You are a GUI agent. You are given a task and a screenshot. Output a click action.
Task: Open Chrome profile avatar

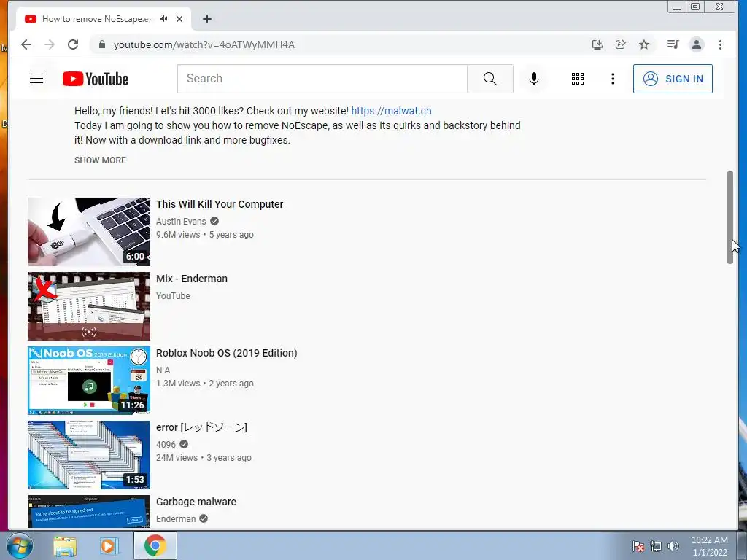pyautogui.click(x=697, y=44)
